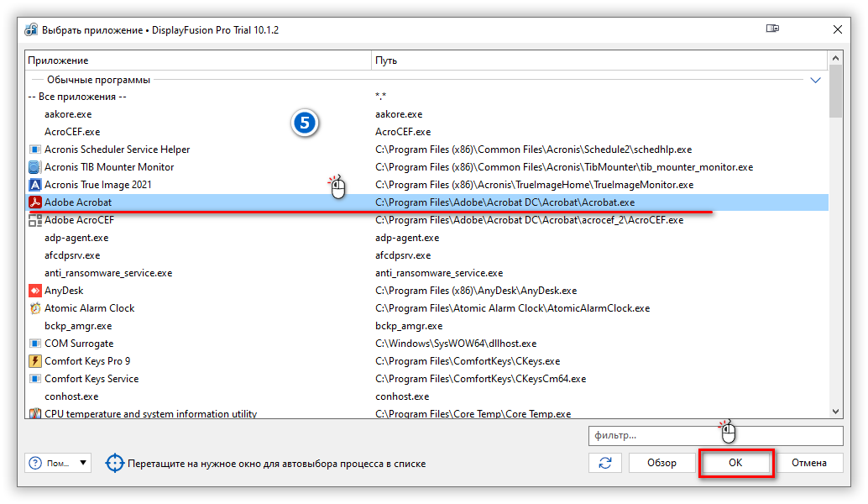Click the Comfort Keys Pro 9 icon

click(35, 361)
